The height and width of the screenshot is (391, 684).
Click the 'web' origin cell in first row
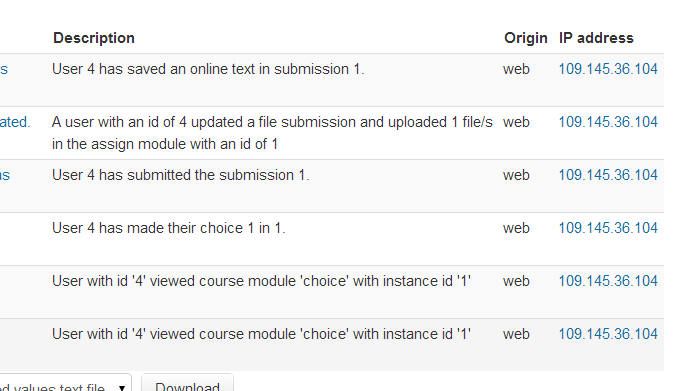click(516, 69)
